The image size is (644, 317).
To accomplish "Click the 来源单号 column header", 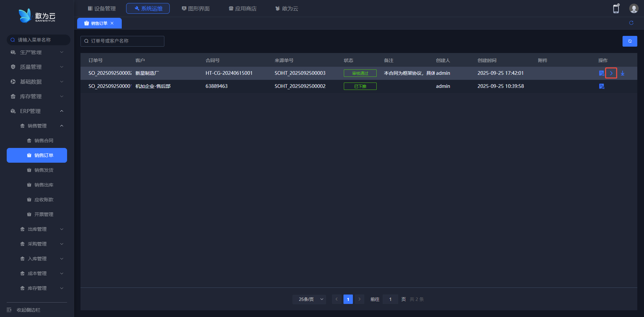I will 284,60.
